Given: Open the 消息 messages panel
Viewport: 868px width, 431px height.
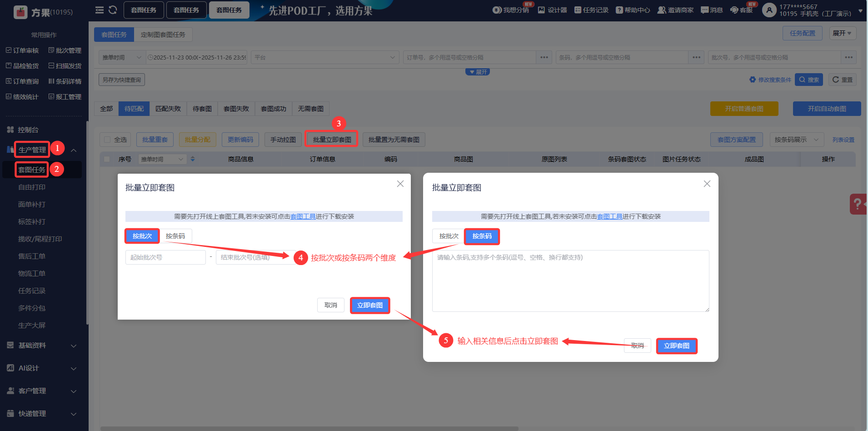Looking at the screenshot, I should 712,10.
